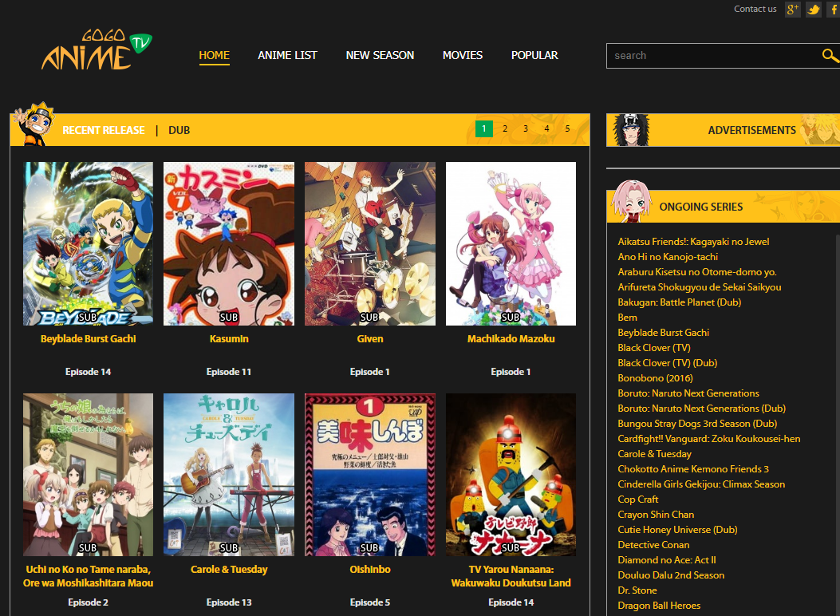Open the Twitter bird icon
The height and width of the screenshot is (616, 840).
pos(814,9)
